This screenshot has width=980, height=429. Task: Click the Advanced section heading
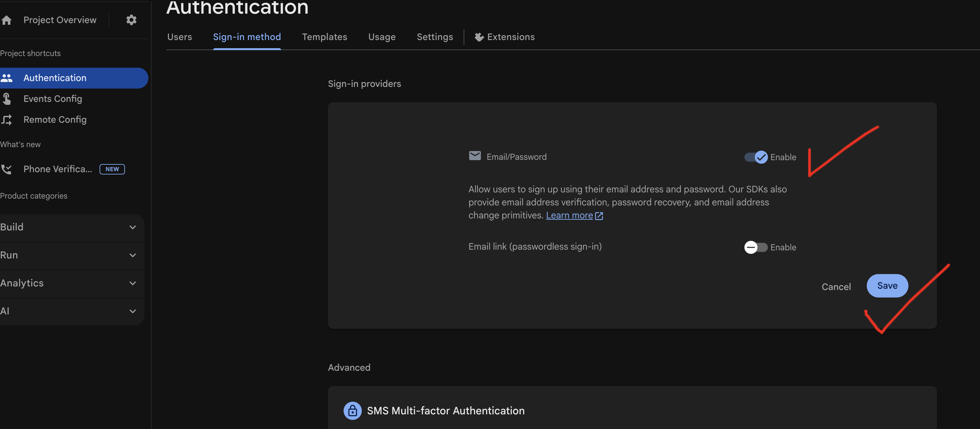349,368
